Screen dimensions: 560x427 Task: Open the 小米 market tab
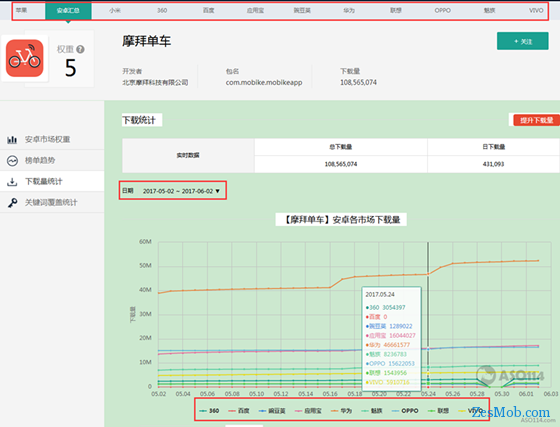(115, 11)
